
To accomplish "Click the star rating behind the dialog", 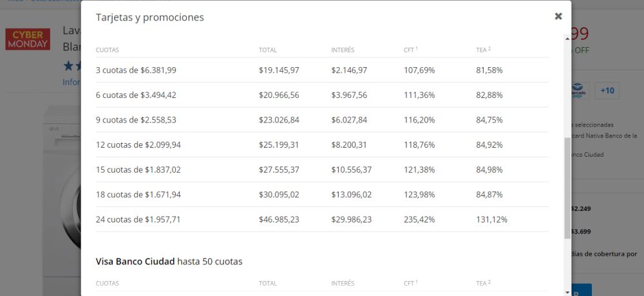I will pos(72,66).
